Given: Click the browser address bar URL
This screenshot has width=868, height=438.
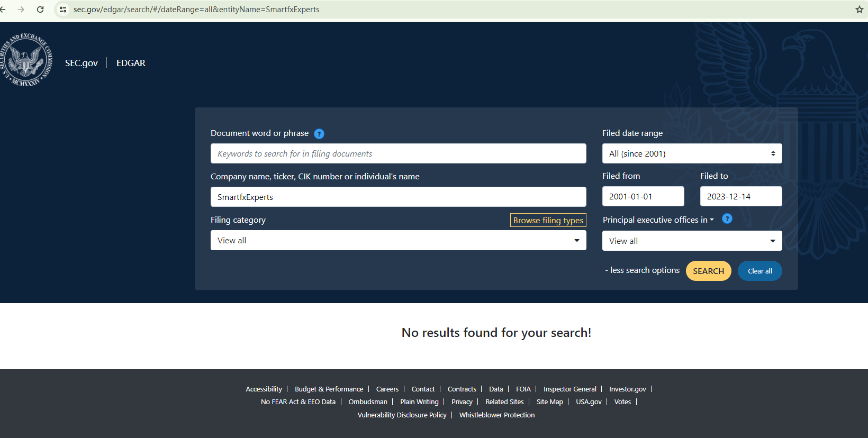Looking at the screenshot, I should pos(196,10).
